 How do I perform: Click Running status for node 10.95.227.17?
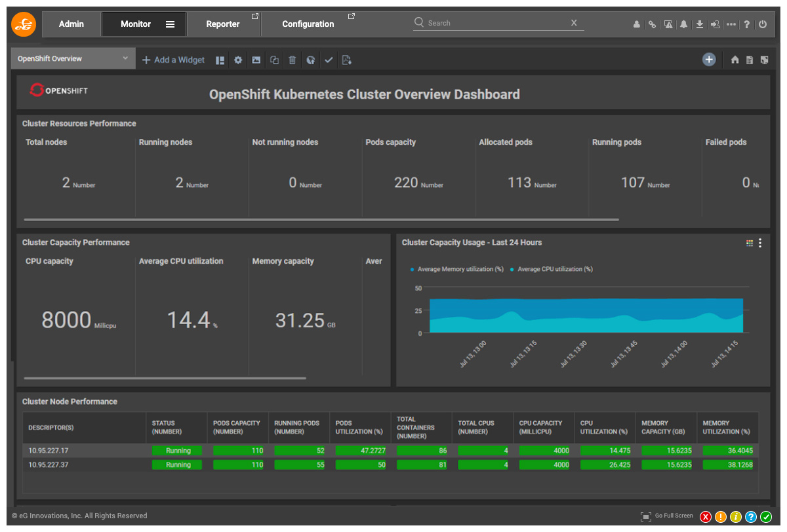pos(178,451)
